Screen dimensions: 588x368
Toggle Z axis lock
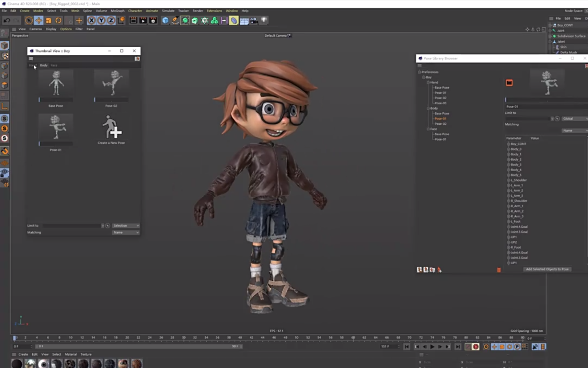111,20
